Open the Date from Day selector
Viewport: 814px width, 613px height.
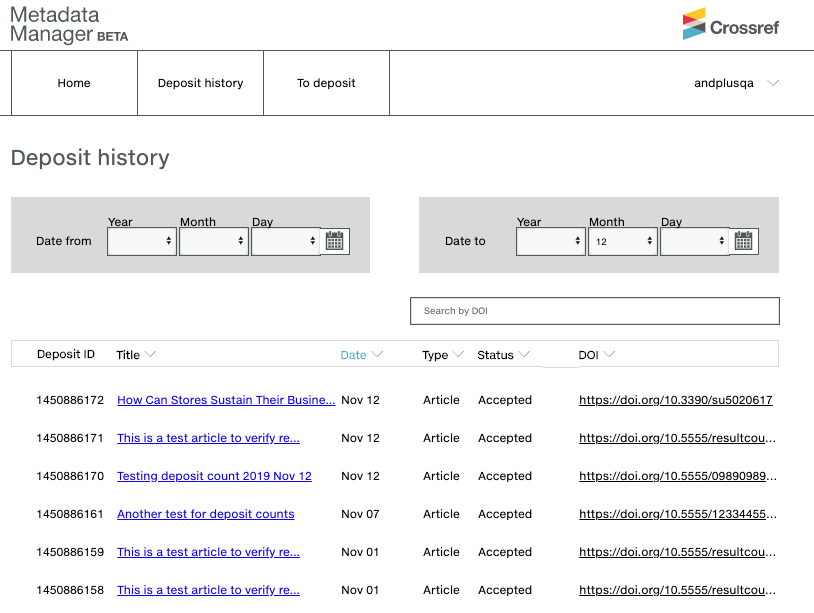[286, 240]
